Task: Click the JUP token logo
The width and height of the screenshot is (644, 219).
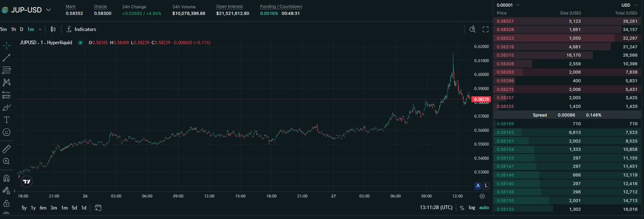Action: [5, 10]
